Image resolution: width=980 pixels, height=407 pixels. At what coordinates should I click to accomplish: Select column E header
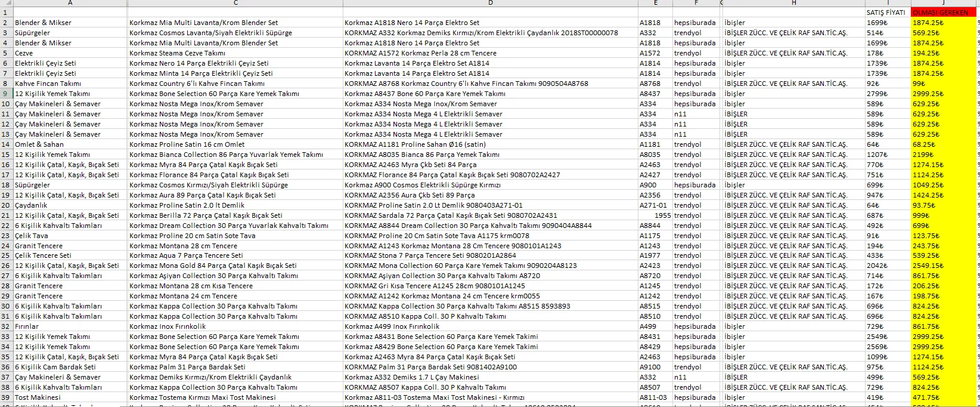(x=655, y=3)
